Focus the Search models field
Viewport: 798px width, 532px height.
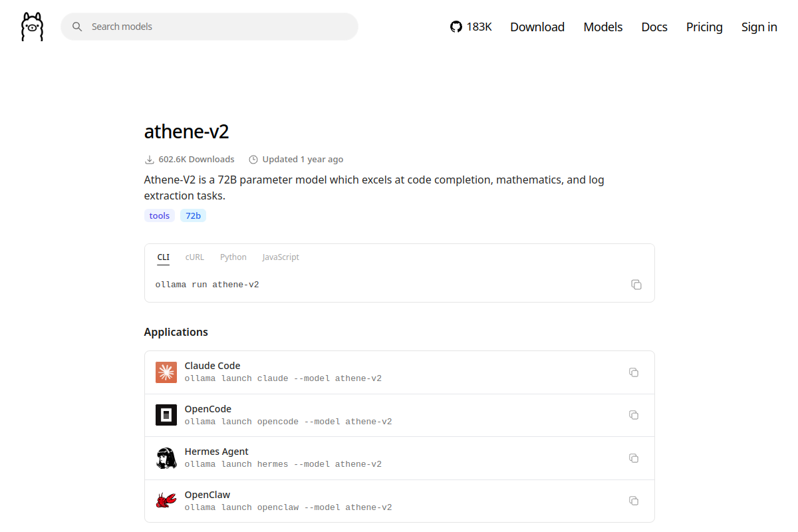pyautogui.click(x=209, y=27)
